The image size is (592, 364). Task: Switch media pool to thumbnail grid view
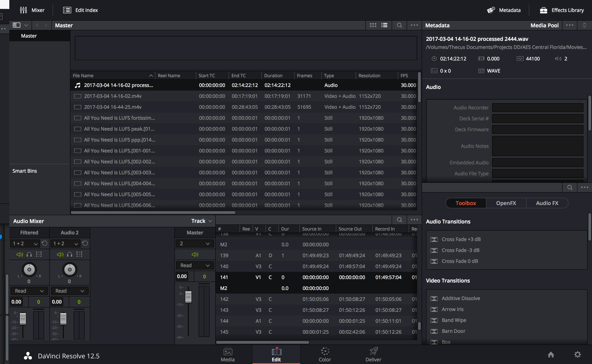pos(373,25)
